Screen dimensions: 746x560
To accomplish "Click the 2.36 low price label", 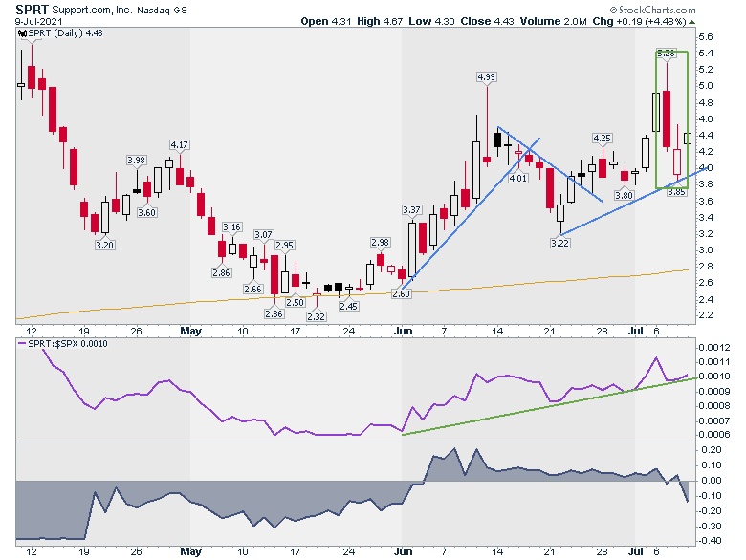I will tap(274, 313).
